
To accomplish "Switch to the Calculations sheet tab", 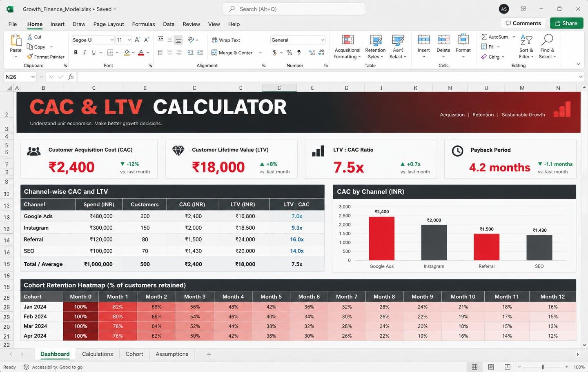I will [98, 354].
